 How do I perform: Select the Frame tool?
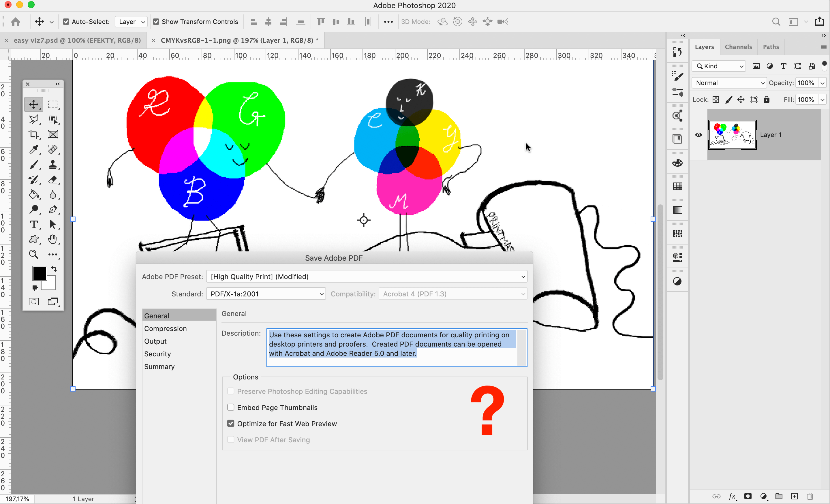click(x=53, y=134)
